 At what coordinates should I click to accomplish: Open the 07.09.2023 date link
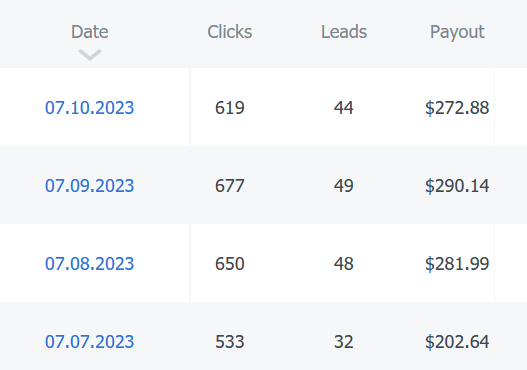click(x=89, y=186)
